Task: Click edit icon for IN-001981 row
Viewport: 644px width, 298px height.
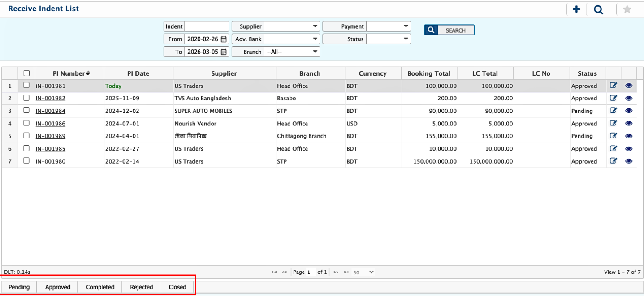Action: pos(614,86)
